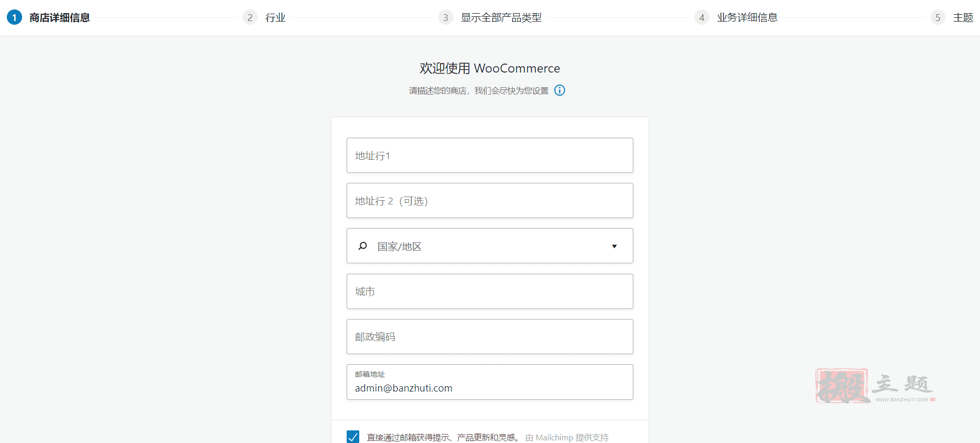980x443 pixels.
Task: Click the 邮箱地址 field with admin@banzhuti.com
Action: 490,382
